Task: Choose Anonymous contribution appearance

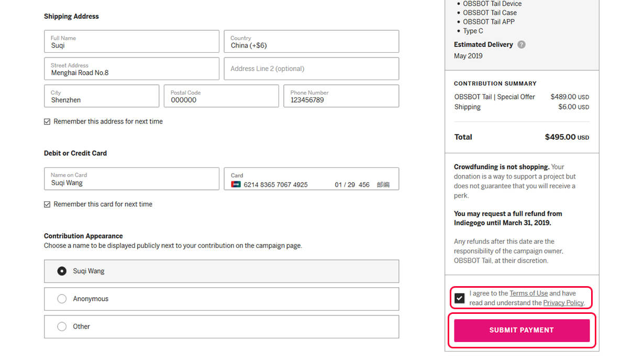Action: [x=62, y=299]
